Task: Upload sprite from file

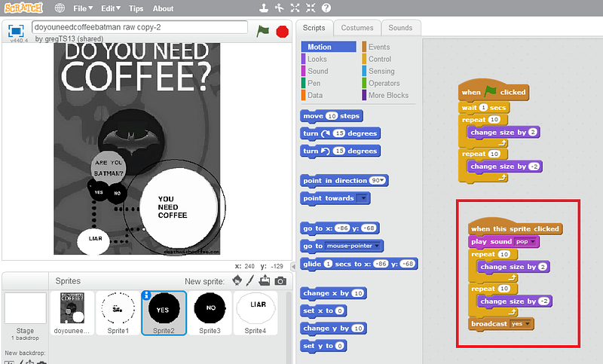Action: [x=265, y=281]
